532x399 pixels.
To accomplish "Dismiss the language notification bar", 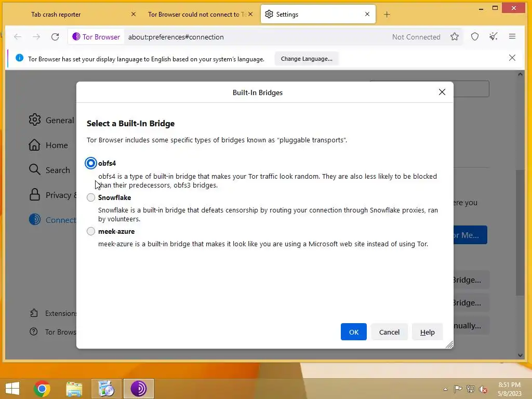I will 512,58.
